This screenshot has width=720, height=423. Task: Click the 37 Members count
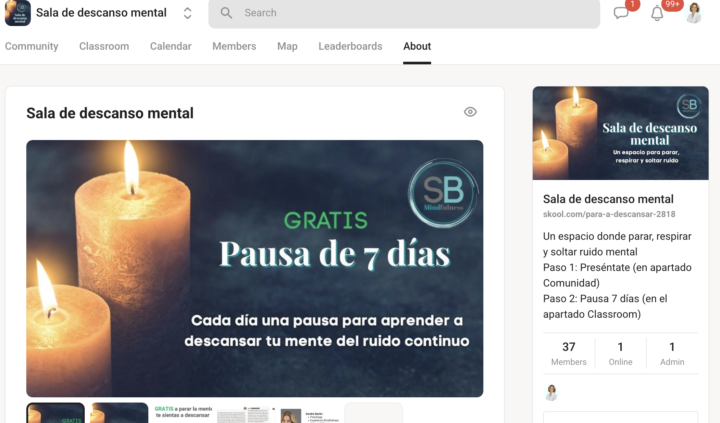click(568, 353)
